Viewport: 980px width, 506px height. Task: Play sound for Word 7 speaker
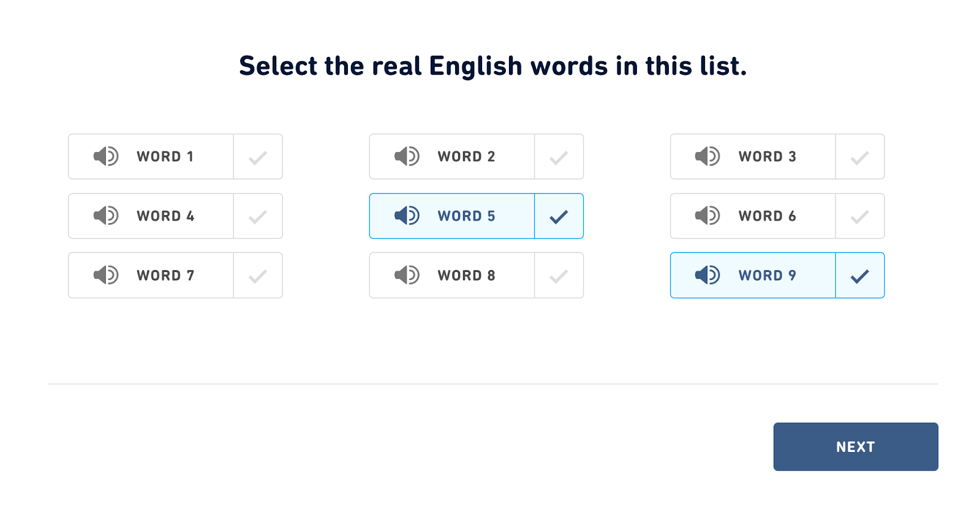[x=106, y=275]
